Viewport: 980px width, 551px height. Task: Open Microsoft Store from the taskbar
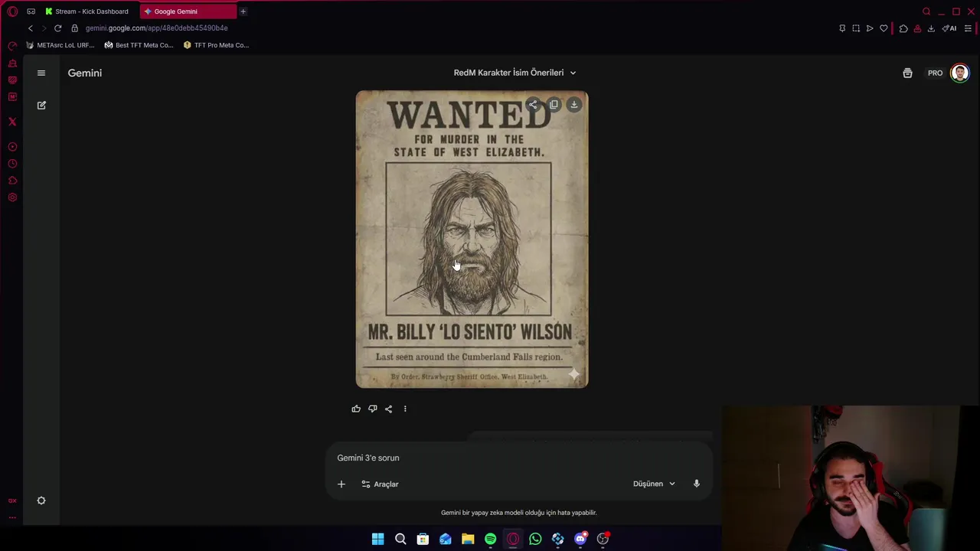coord(423,539)
